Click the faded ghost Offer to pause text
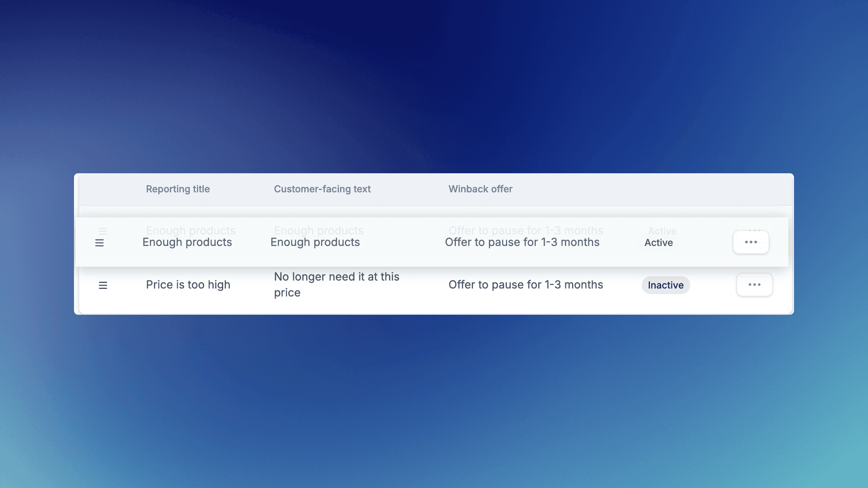Viewport: 868px width, 488px height. [525, 230]
